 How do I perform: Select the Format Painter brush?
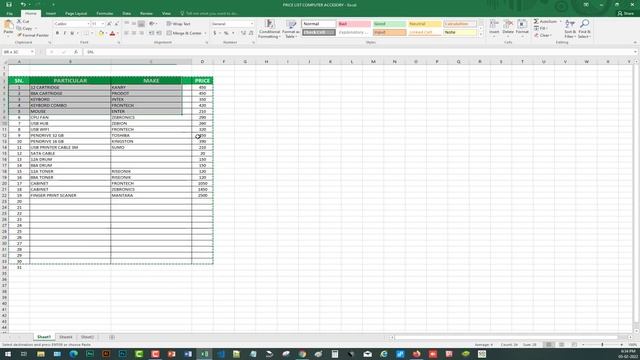[x=33, y=35]
